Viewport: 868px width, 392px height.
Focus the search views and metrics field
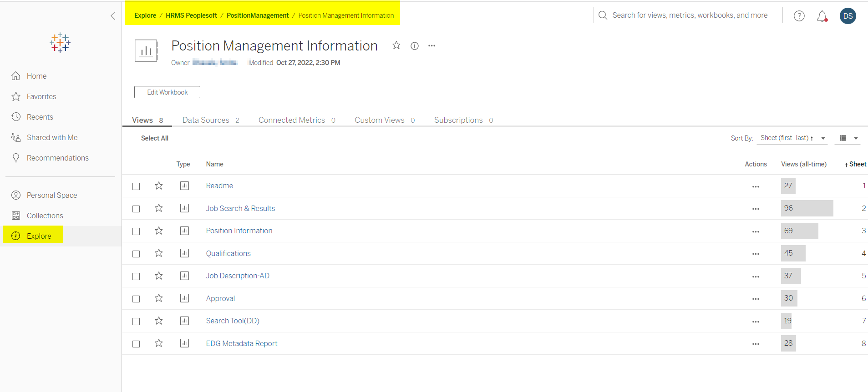coord(690,15)
